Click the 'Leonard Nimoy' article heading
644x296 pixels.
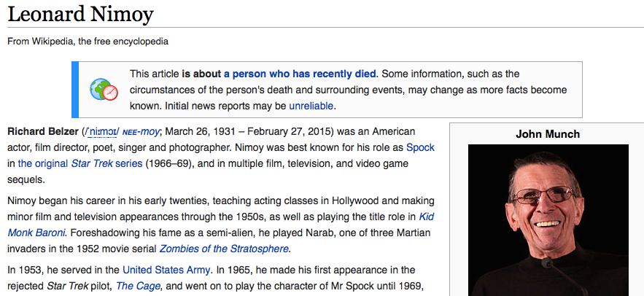click(80, 14)
